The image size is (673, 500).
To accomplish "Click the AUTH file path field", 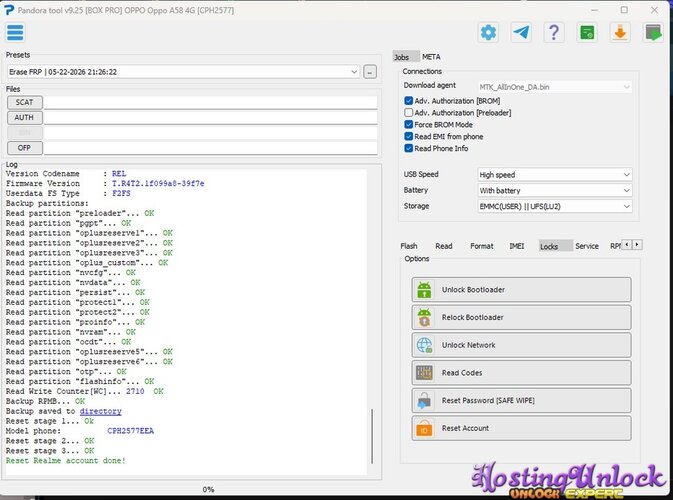I will point(210,118).
